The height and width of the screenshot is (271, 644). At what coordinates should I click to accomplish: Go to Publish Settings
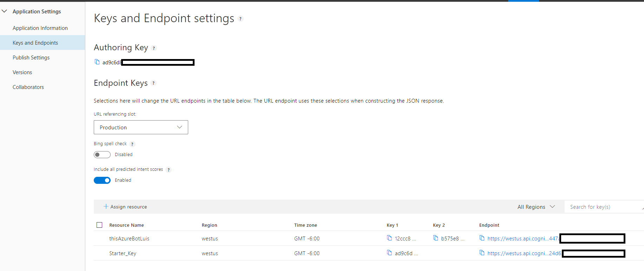31,58
